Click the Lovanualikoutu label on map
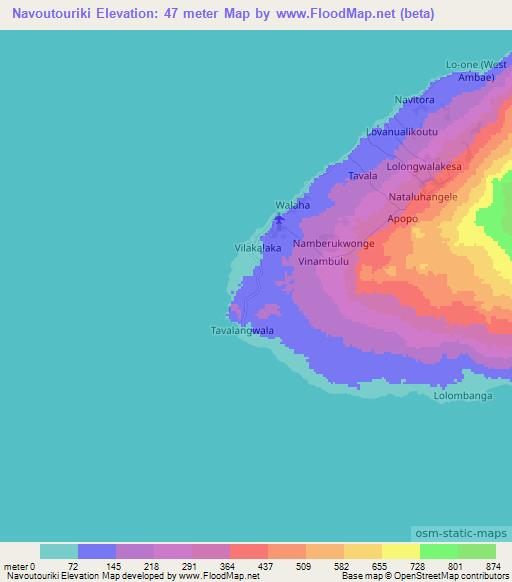Screen dimensions: 512x582 pyautogui.click(x=402, y=132)
